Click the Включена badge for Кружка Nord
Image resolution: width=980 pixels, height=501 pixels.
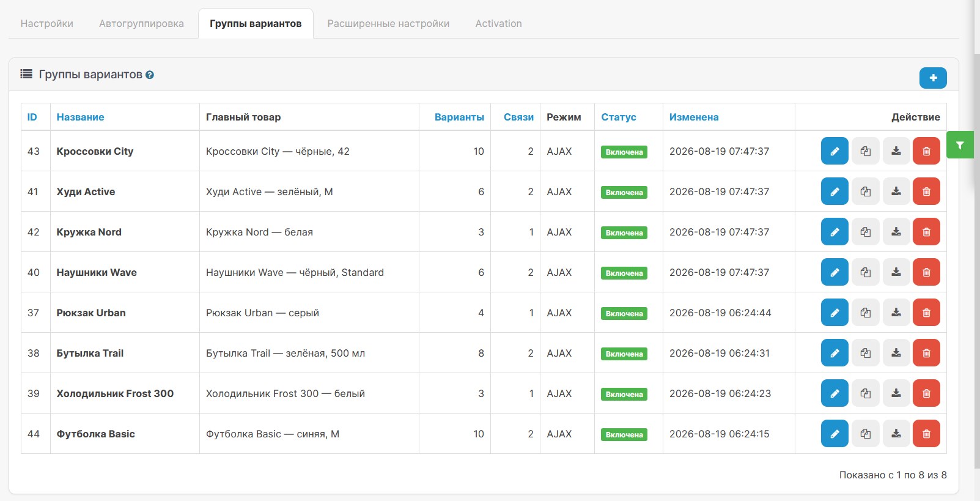coord(624,232)
